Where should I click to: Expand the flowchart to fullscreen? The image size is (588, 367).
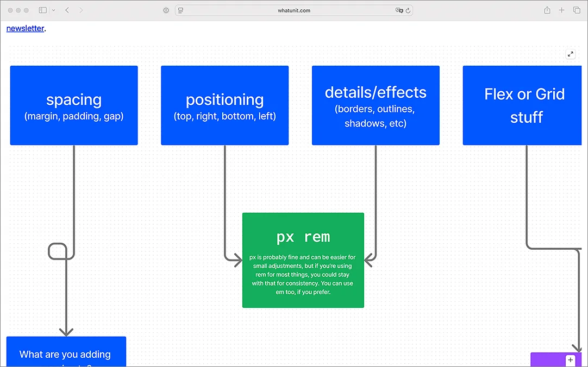571,54
